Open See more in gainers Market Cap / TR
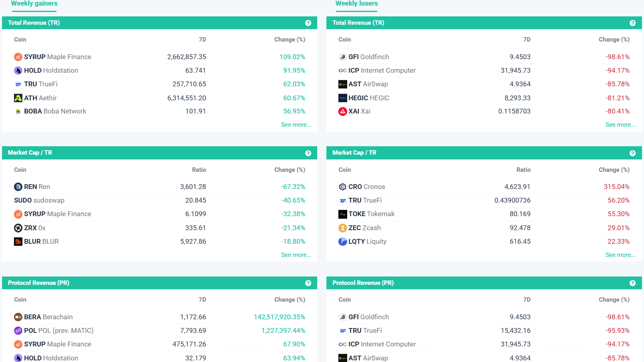644x362 pixels. [x=296, y=255]
